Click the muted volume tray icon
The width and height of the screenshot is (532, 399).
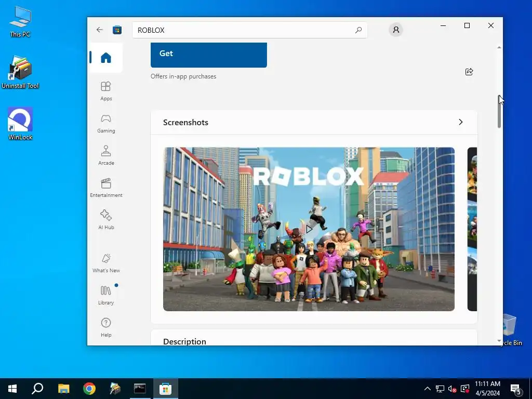452,389
